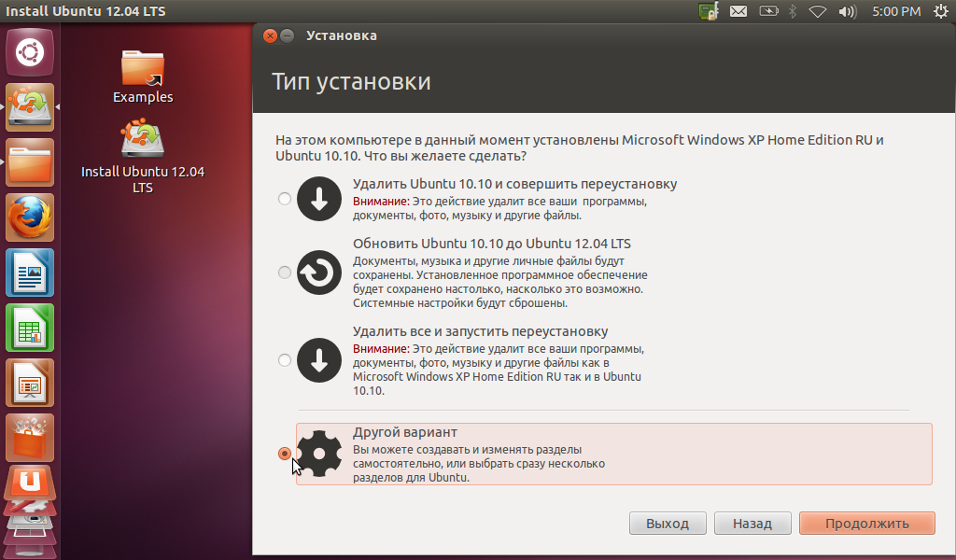Select radio for Обновить Ubuntu 10.10 до 12.04
This screenshot has height=560, width=956.
tap(285, 273)
